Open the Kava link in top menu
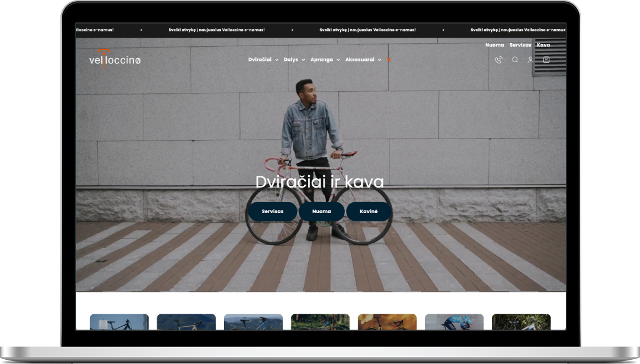640x364 pixels. point(543,45)
